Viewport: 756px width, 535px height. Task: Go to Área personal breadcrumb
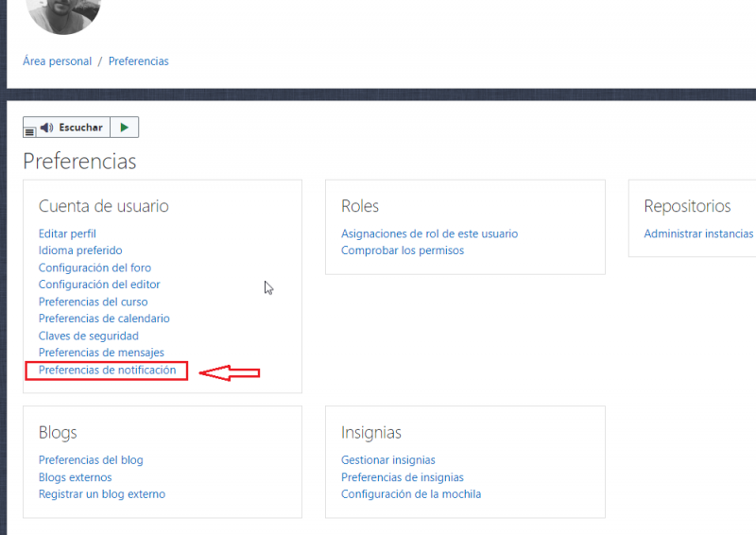[58, 61]
